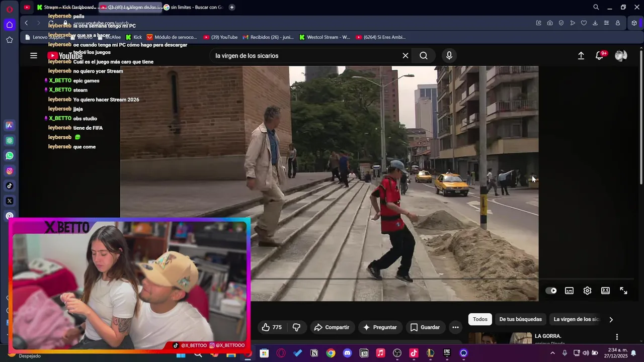Open options menu for LA GORRA. video
This screenshot has width=644, height=362.
[617, 337]
